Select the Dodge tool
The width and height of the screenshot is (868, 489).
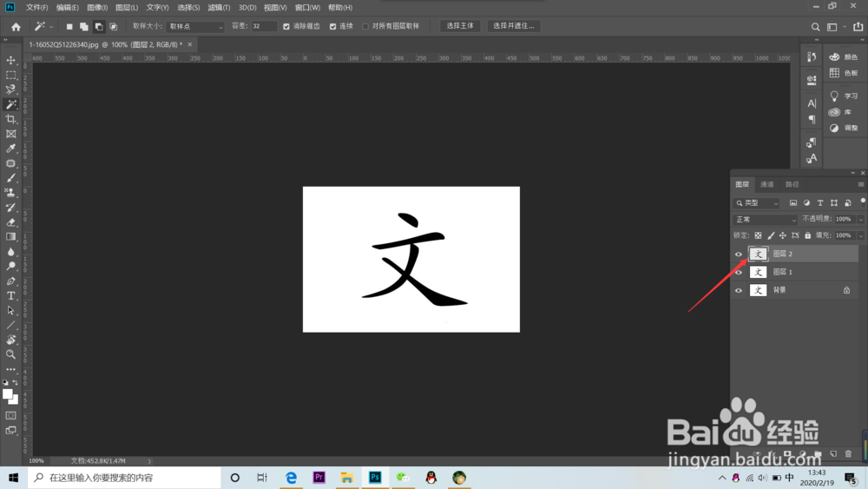pyautogui.click(x=10, y=266)
